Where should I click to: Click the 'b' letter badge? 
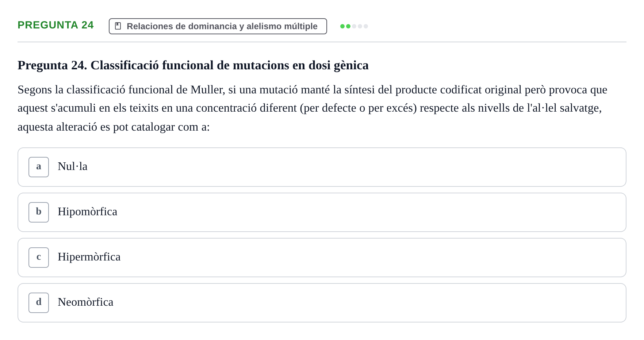pos(39,212)
